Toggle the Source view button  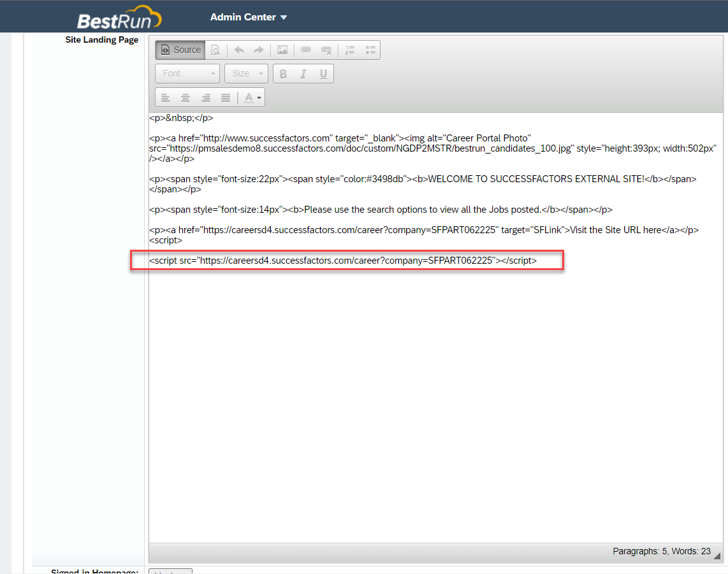click(180, 50)
